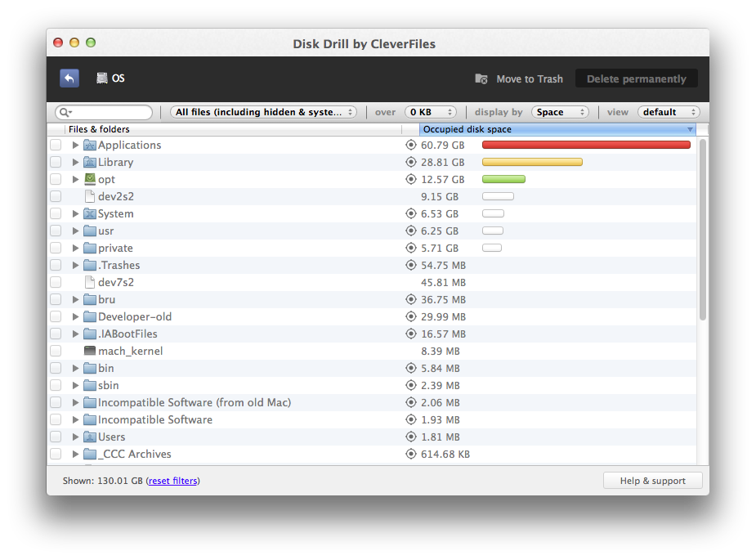The height and width of the screenshot is (560, 756).
Task: Tick the checkbox for dev2s2
Action: (56, 196)
